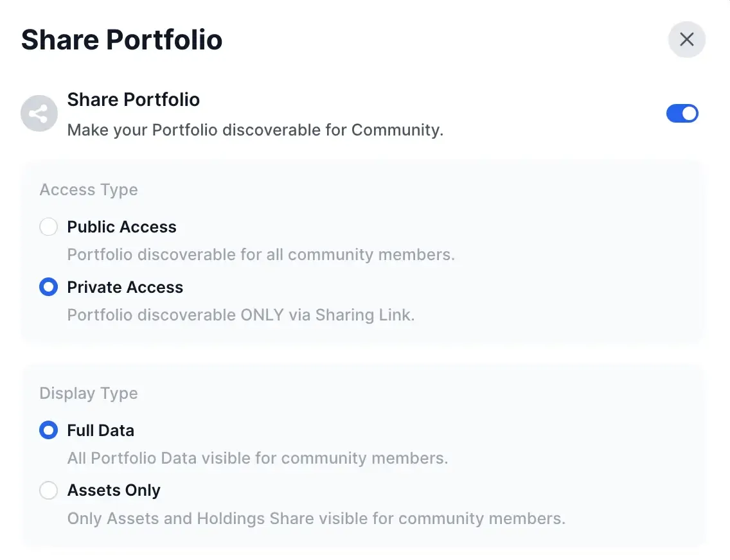730x560 pixels.
Task: Close the Share Portfolio dialog
Action: (x=686, y=40)
